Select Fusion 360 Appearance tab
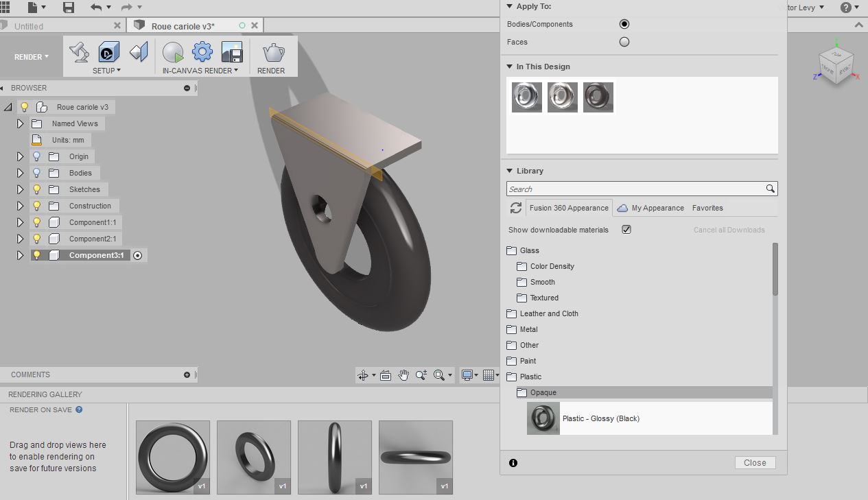The width and height of the screenshot is (868, 500). coord(569,208)
